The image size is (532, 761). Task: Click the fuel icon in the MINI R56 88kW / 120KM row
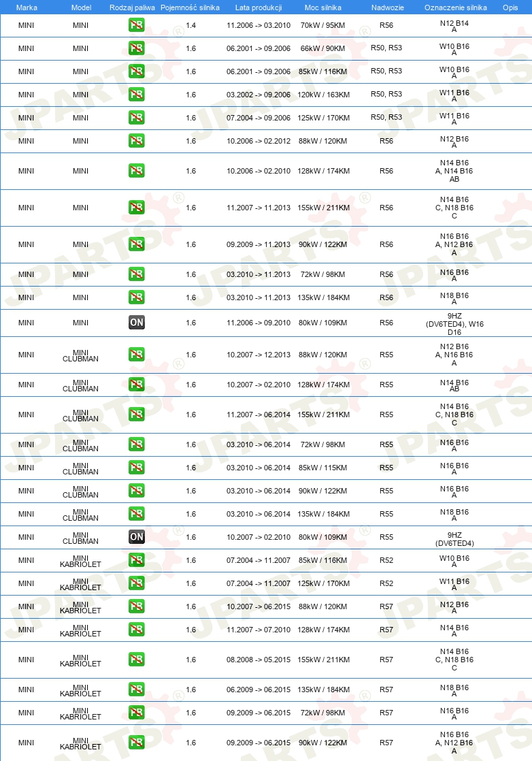(136, 141)
